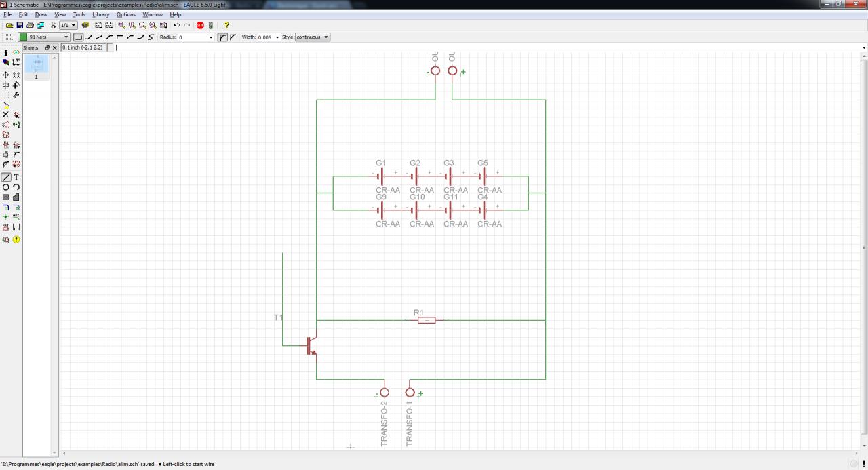Viewport: 868px width, 470px height.
Task: Select the Move tool
Action: coord(6,75)
